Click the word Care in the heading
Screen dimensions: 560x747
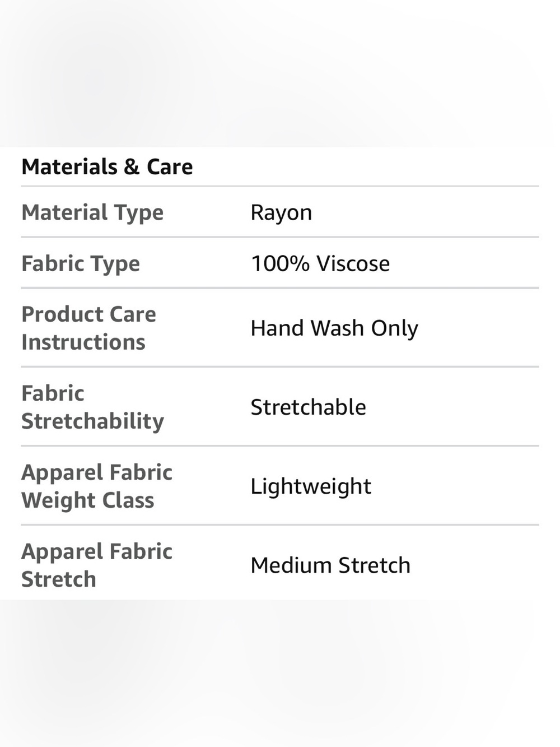point(170,167)
